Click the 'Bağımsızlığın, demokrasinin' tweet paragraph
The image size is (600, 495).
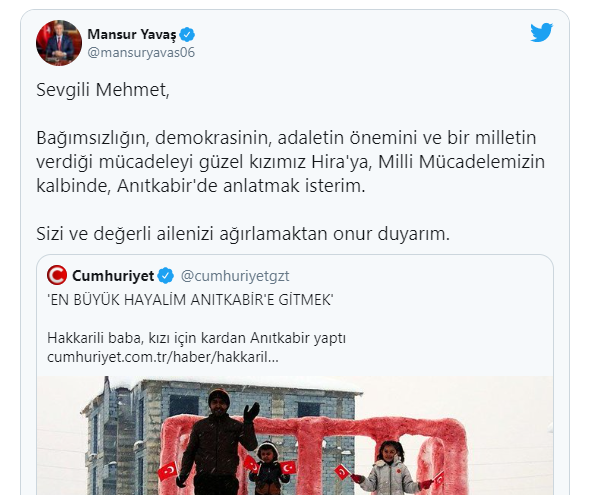[x=290, y=162]
